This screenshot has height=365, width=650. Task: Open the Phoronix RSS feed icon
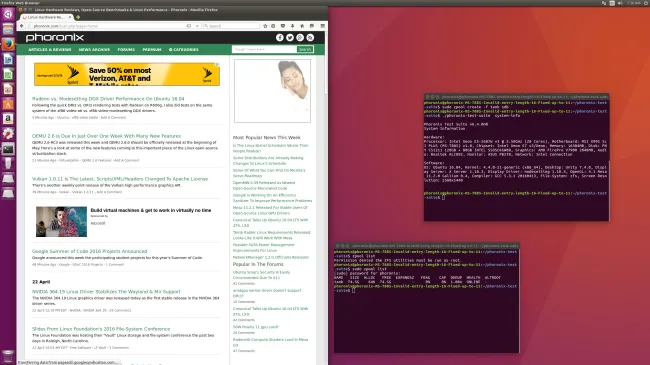pyautogui.click(x=310, y=38)
